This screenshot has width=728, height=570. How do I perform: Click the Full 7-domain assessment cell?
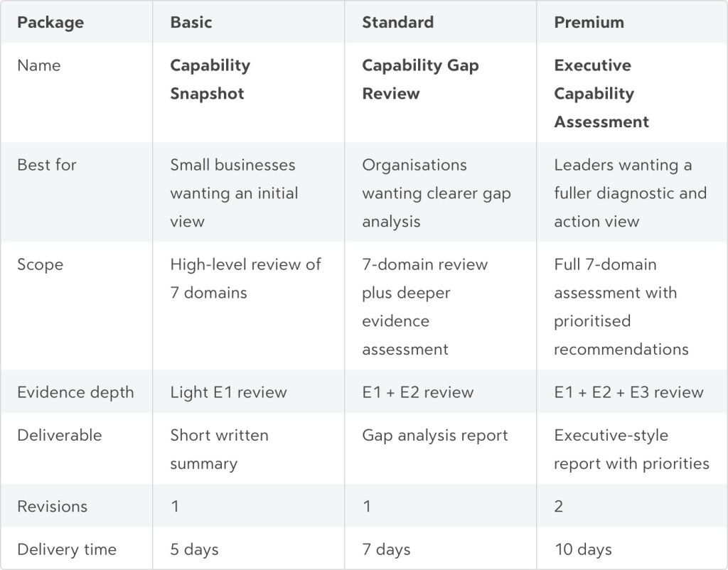click(621, 306)
